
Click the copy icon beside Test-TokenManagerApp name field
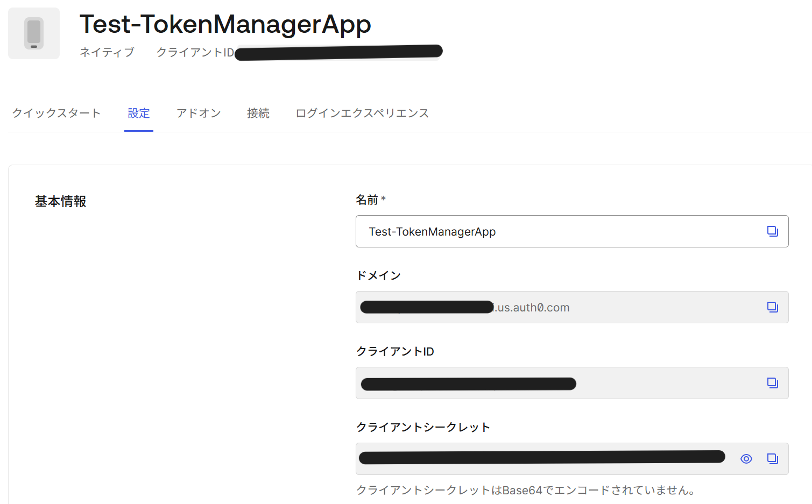tap(773, 231)
